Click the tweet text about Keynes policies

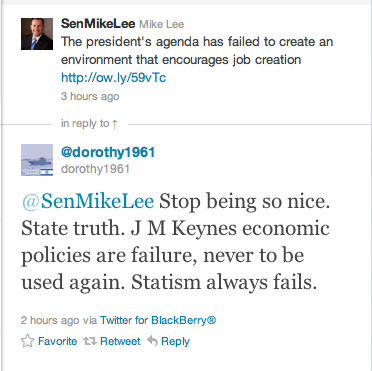[176, 242]
